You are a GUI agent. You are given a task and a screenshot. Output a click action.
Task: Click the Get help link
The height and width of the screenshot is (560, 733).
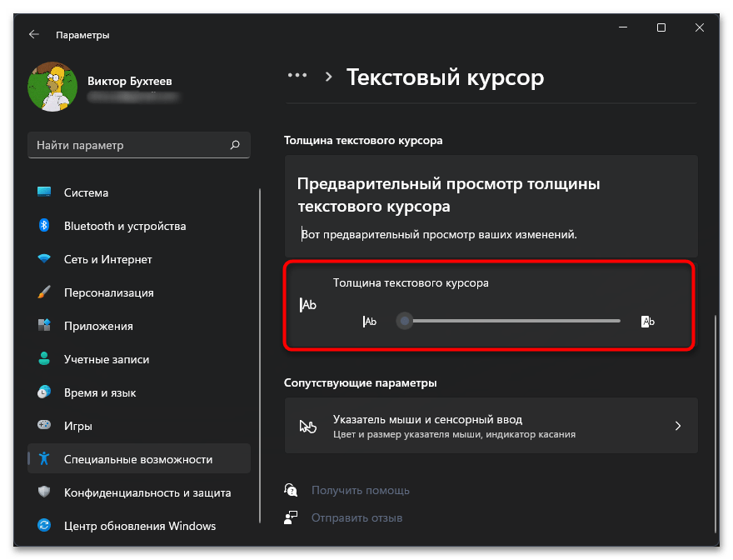360,490
